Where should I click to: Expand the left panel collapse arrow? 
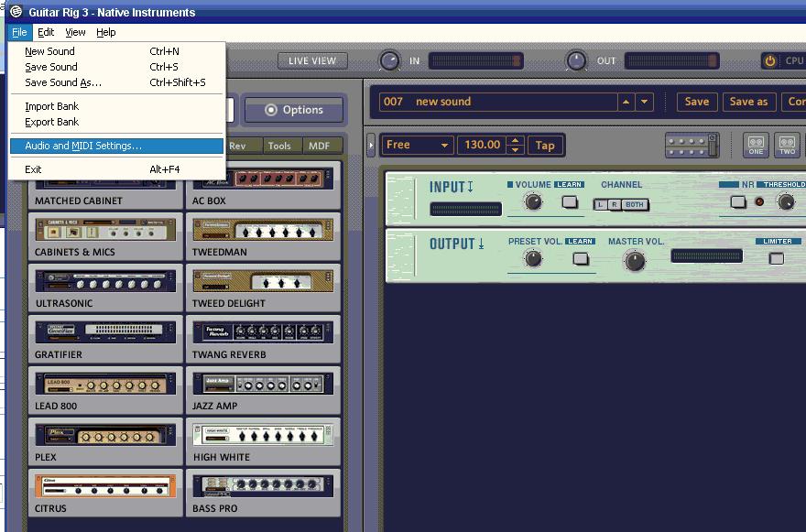[371, 145]
